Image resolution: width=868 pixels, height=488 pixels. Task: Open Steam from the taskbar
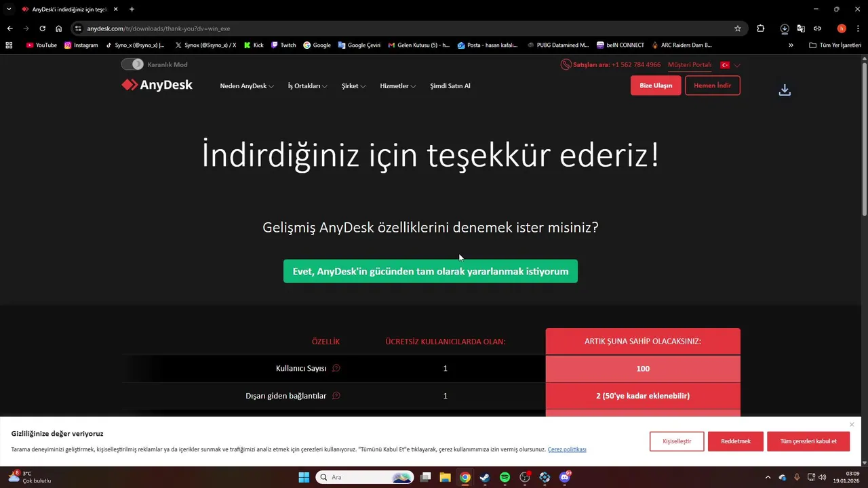pyautogui.click(x=485, y=477)
